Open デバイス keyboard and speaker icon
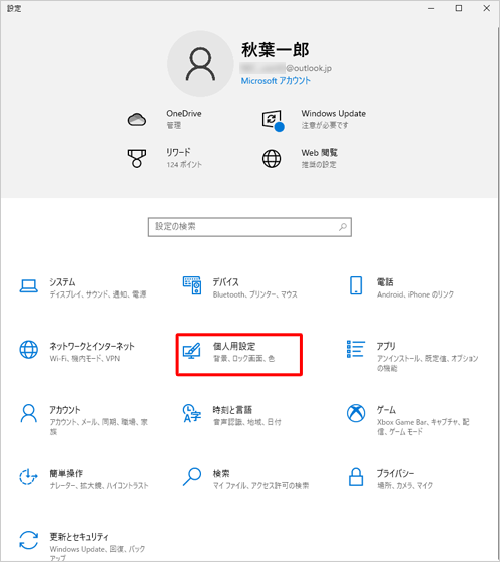Screen dimensions: 500x562 tap(192, 285)
